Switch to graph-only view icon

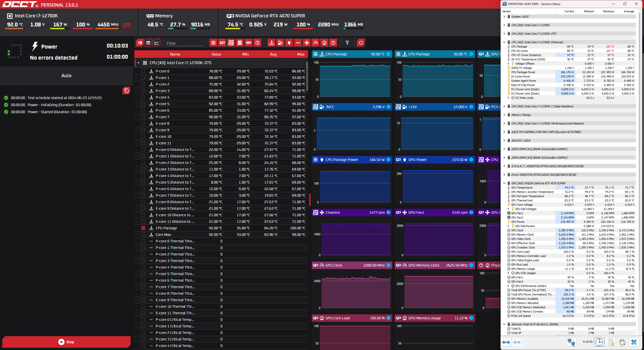(157, 43)
